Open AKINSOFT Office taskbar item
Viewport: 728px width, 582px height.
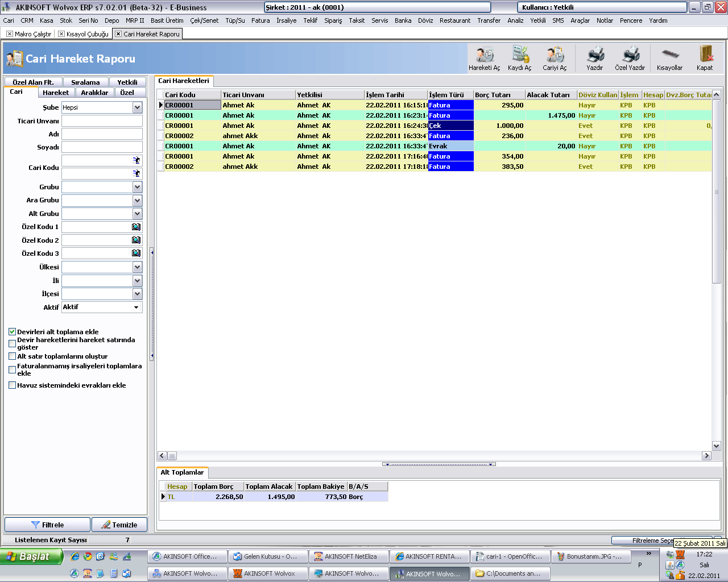click(187, 556)
